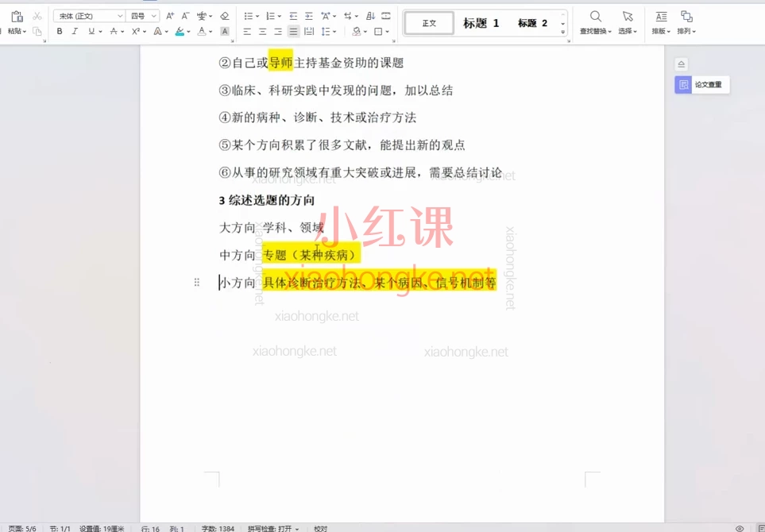
Task: Click the sort A-Z icon
Action: pyautogui.click(x=370, y=16)
